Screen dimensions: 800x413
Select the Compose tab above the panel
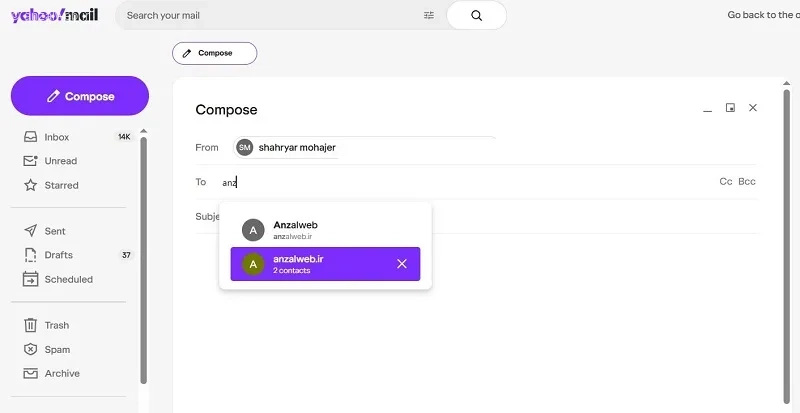[214, 53]
